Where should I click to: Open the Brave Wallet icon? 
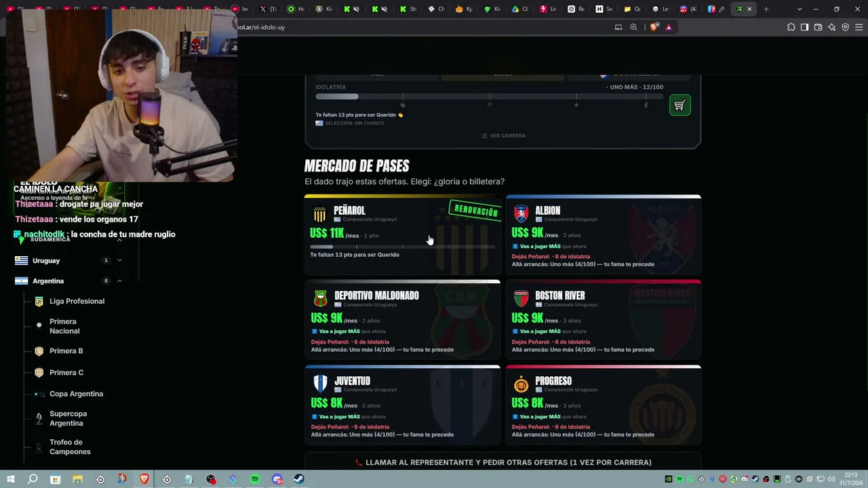tap(818, 27)
